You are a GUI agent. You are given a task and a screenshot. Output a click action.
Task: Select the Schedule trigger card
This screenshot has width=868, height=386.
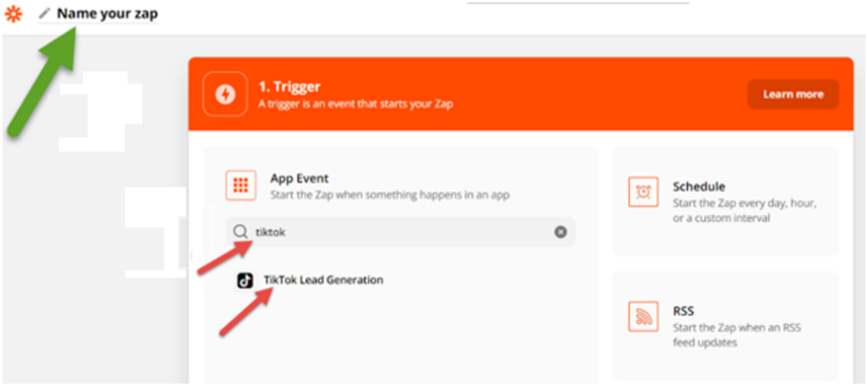tap(726, 202)
